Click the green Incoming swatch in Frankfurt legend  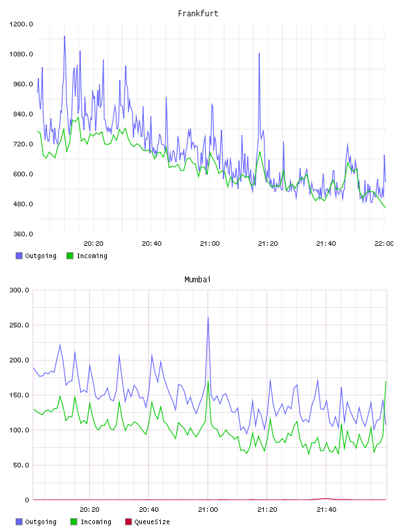coord(70,256)
